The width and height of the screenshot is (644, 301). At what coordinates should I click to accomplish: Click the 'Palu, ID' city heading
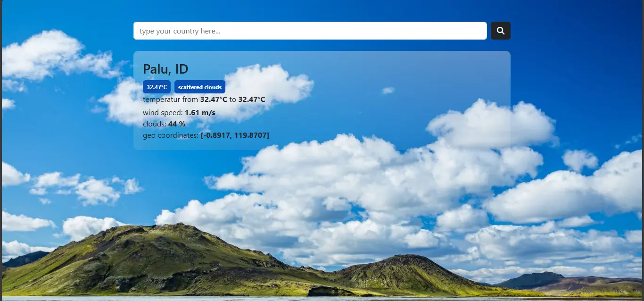coord(165,69)
